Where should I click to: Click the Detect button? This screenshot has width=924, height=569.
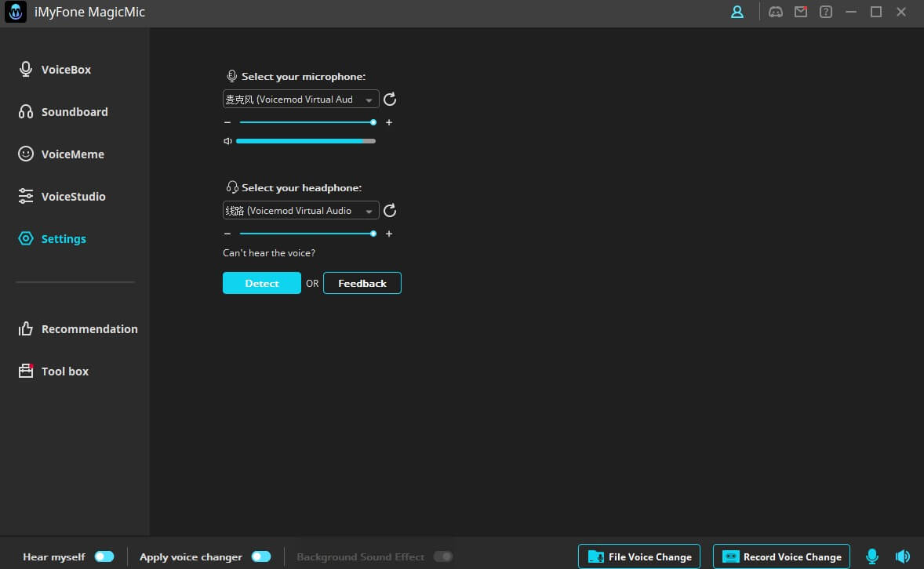[x=262, y=283]
